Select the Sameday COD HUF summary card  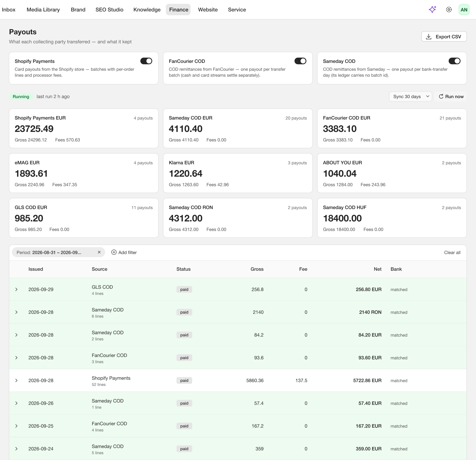pos(392,218)
